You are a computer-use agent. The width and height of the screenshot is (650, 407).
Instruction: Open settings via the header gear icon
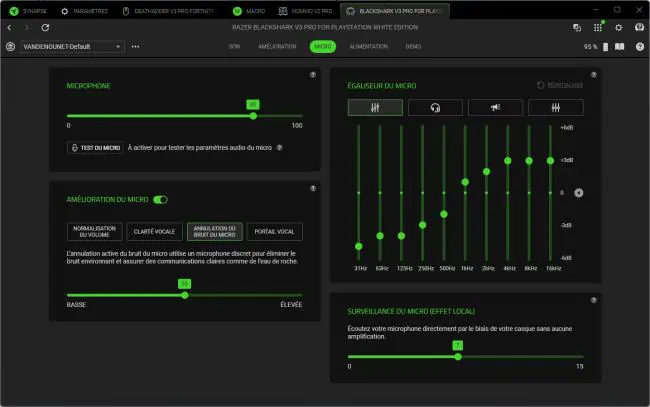point(618,28)
